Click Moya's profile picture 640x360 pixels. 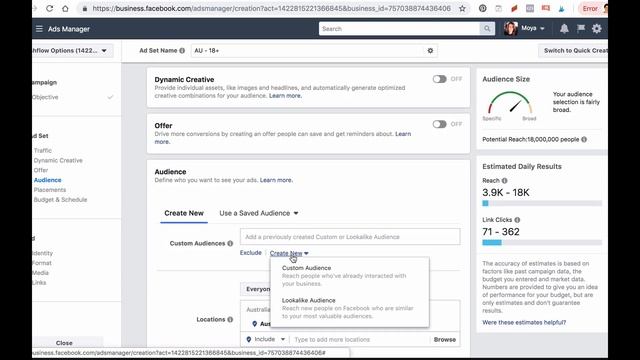[510, 29]
